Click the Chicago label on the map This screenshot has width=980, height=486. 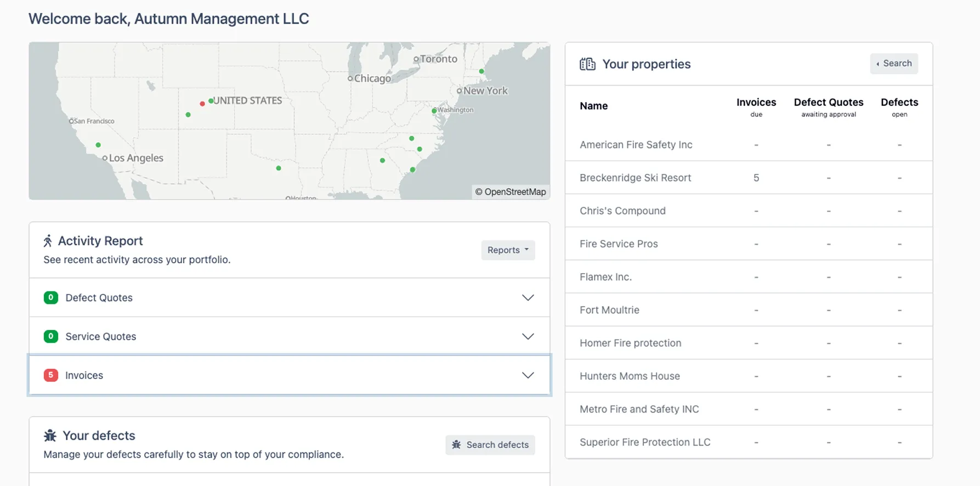tap(372, 78)
